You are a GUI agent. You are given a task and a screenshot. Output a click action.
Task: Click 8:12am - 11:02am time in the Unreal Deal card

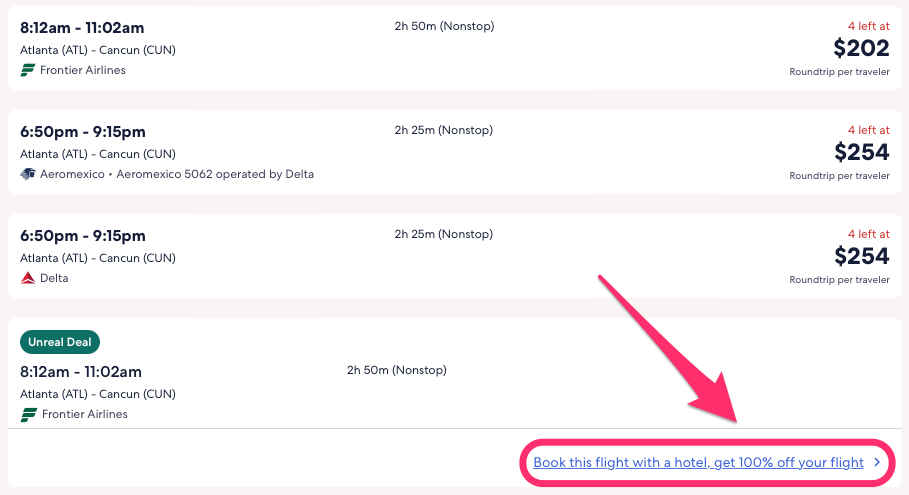84,372
